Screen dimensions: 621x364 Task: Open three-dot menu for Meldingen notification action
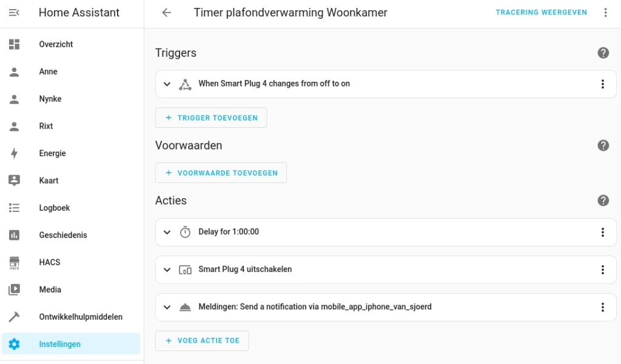coord(602,307)
